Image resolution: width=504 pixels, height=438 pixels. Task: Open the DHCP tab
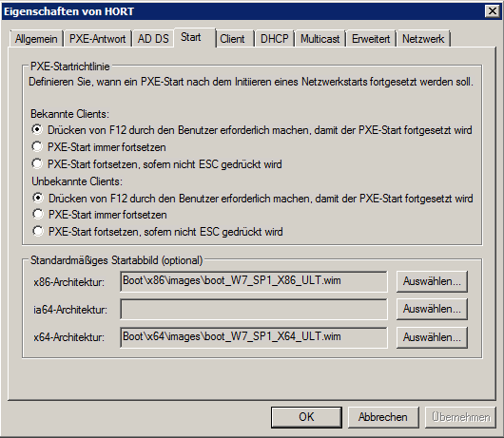275,39
